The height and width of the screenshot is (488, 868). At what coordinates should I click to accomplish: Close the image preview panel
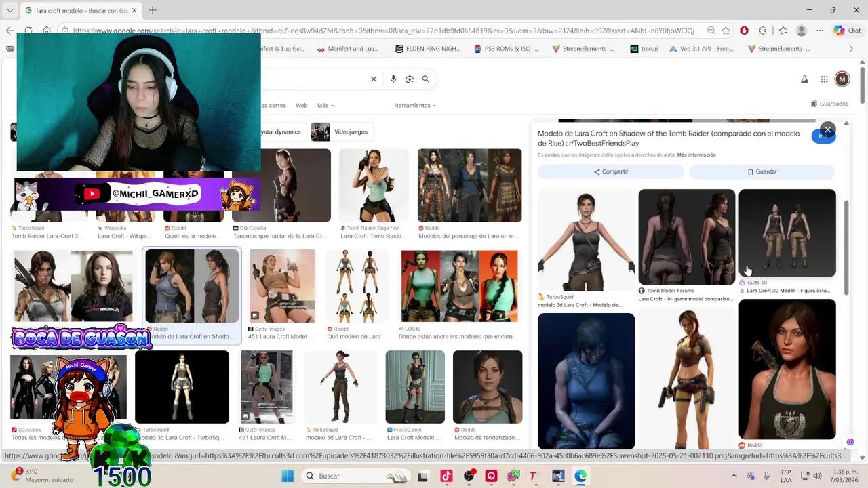coord(827,129)
